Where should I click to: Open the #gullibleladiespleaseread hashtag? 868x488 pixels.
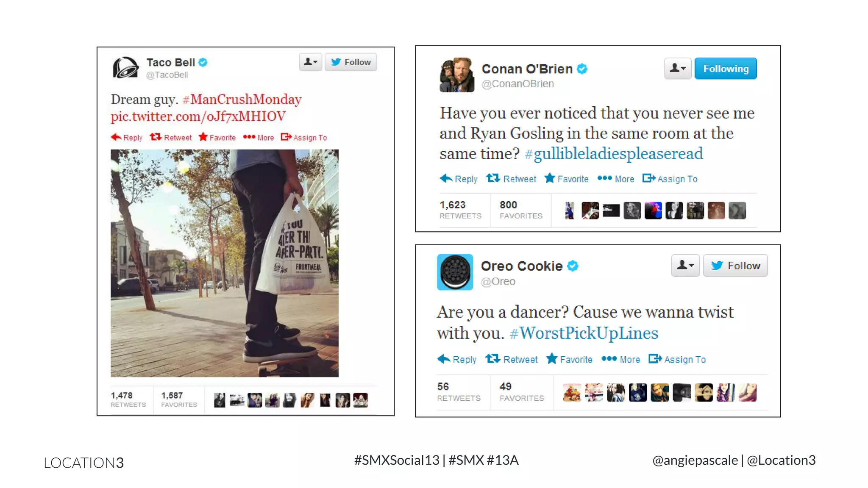tap(614, 154)
